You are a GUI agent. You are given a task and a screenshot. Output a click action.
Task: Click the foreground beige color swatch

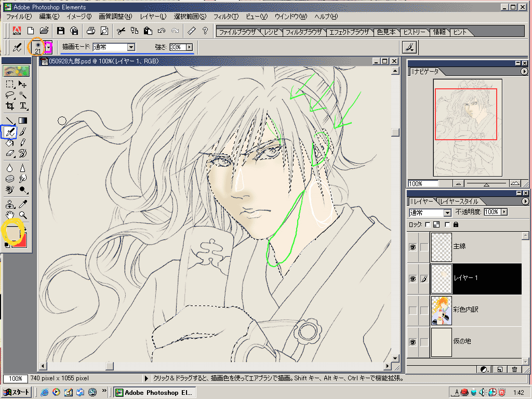coord(12,232)
